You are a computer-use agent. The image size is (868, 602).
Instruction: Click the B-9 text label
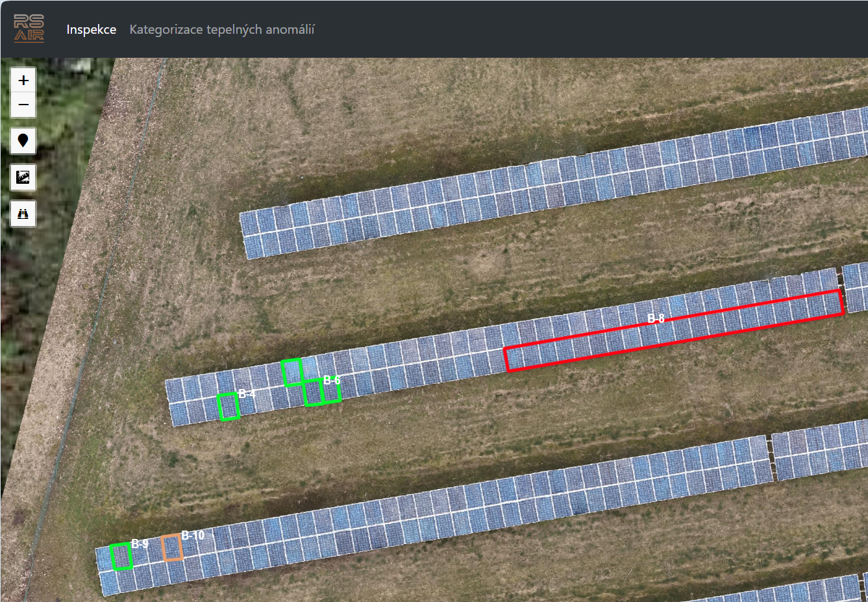pyautogui.click(x=140, y=544)
